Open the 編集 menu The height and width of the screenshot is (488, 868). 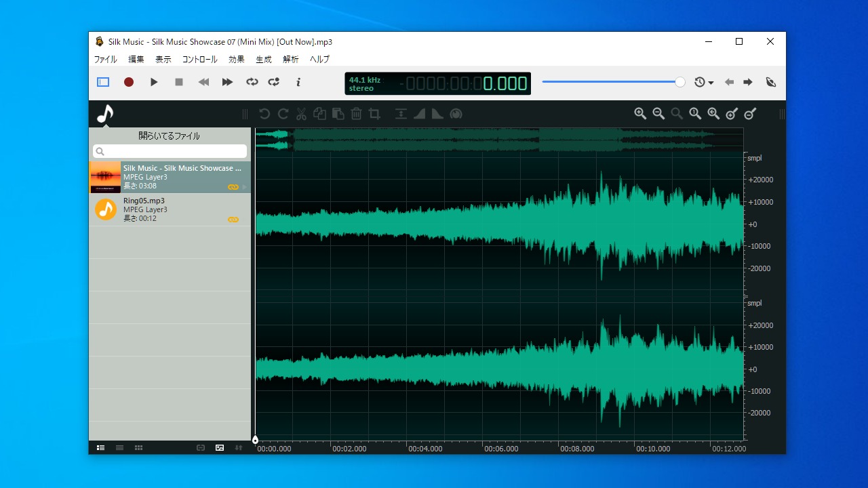pos(136,60)
